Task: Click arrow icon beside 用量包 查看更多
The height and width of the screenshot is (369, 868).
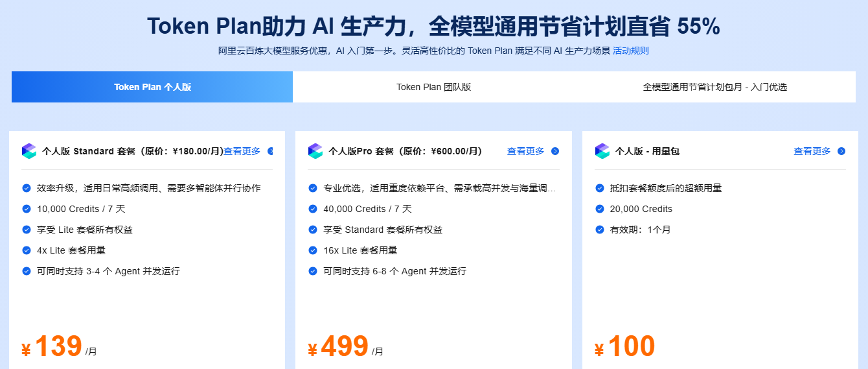Action: pyautogui.click(x=841, y=151)
